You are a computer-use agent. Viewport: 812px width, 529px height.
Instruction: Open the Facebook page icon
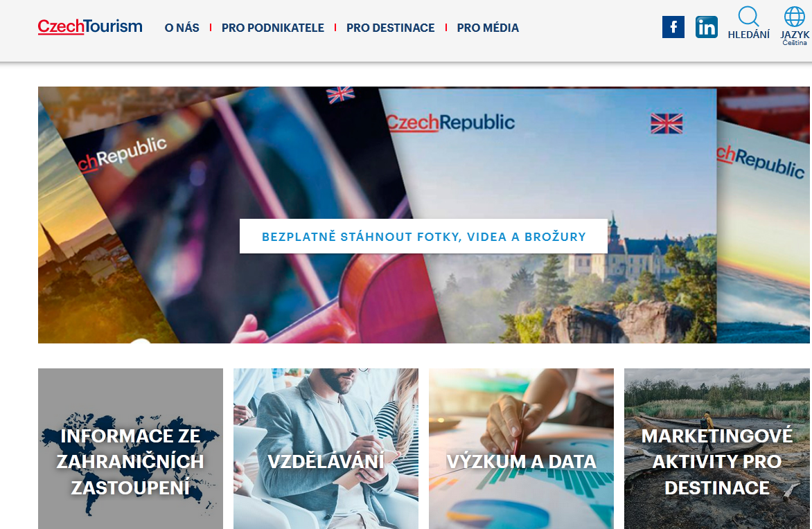[x=673, y=27]
